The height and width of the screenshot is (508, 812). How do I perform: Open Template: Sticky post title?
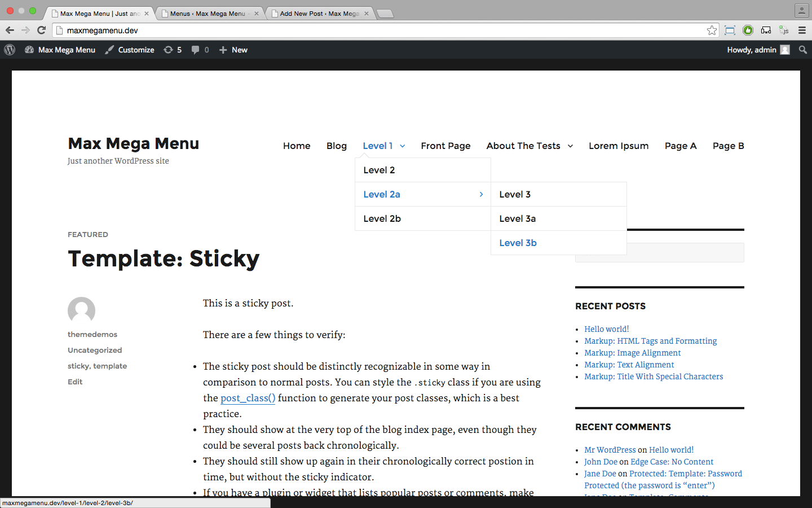[164, 259]
